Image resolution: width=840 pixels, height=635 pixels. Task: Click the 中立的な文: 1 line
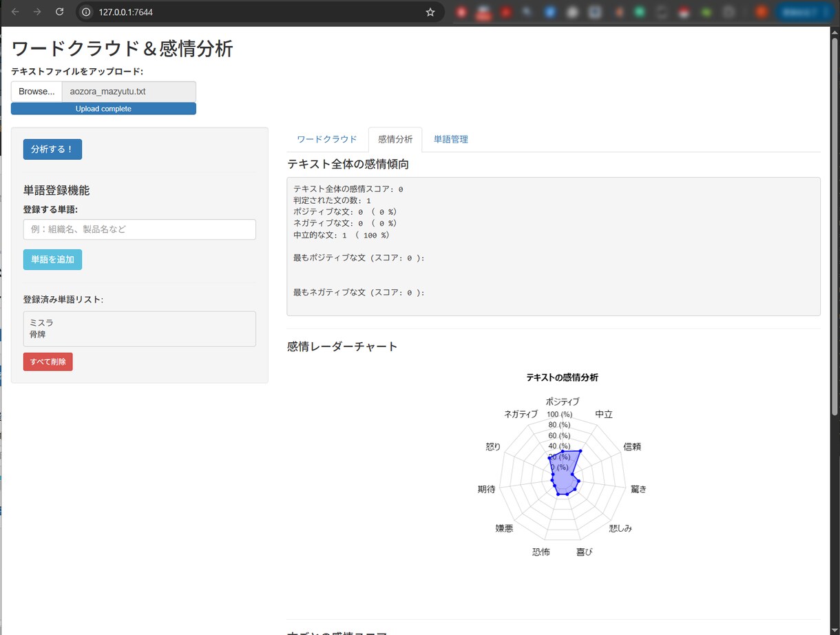(x=342, y=236)
